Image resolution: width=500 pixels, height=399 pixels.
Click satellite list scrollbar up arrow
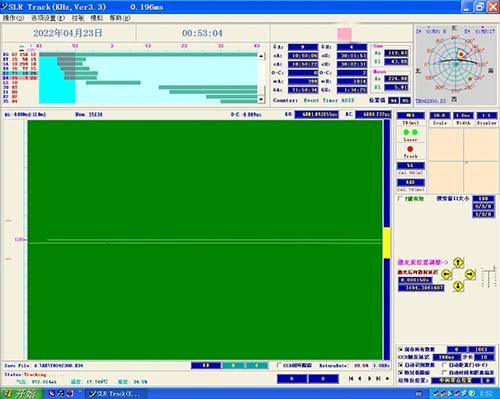click(261, 56)
